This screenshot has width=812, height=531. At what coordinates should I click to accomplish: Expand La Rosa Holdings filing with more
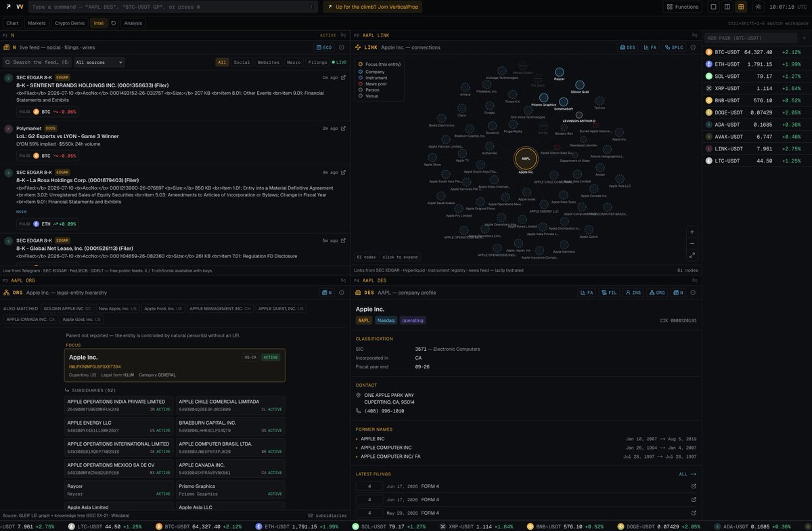tap(22, 211)
